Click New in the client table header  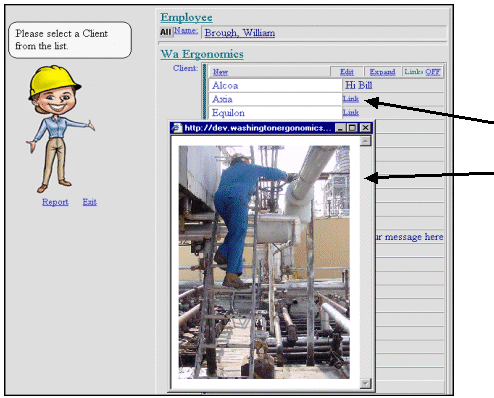pos(220,72)
